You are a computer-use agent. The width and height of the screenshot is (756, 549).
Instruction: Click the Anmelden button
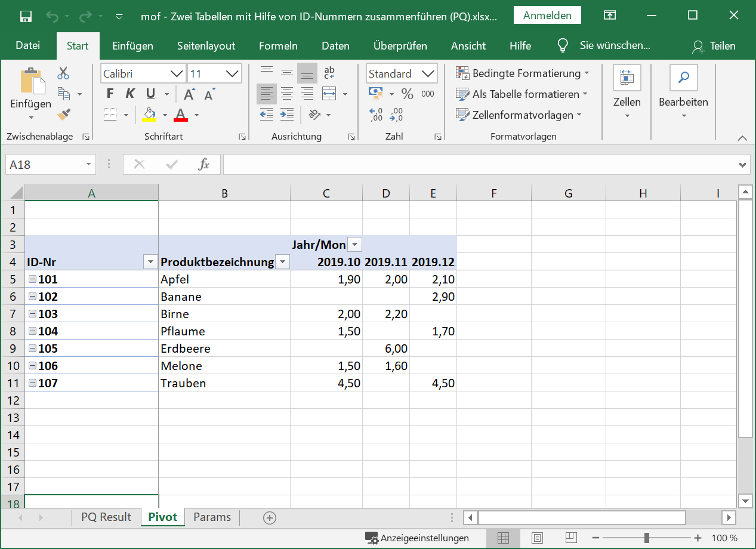click(x=547, y=16)
